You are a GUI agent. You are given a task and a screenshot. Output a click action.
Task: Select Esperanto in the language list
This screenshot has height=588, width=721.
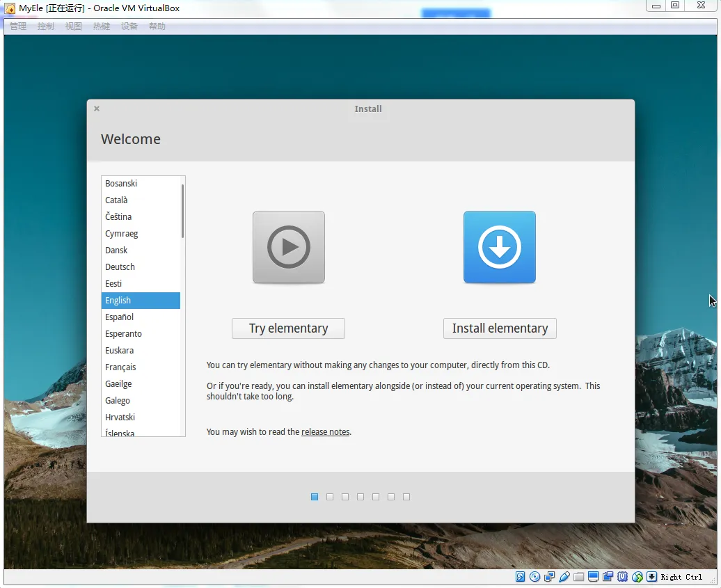click(141, 334)
